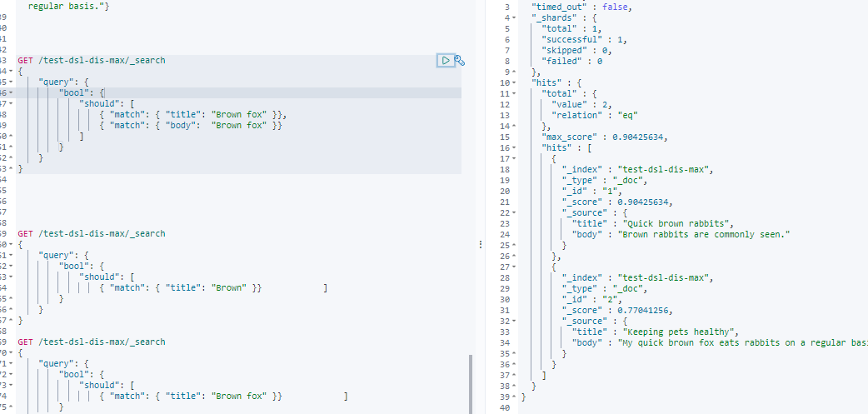This screenshot has height=414, width=868.
Task: Collapse the "_shards" block at response line 4
Action: [x=516, y=18]
